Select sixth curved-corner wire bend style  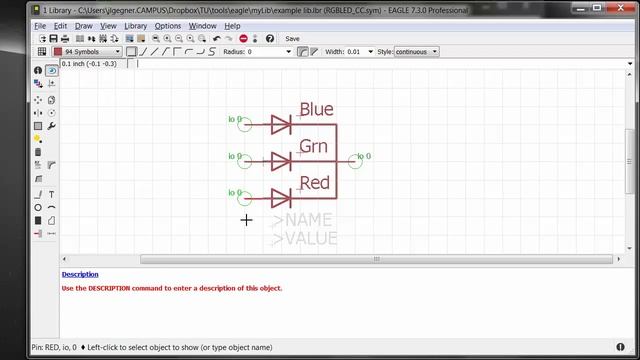(189, 52)
